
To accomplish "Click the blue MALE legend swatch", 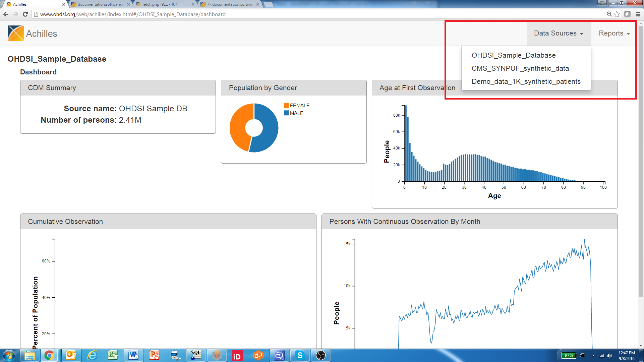I will point(286,113).
